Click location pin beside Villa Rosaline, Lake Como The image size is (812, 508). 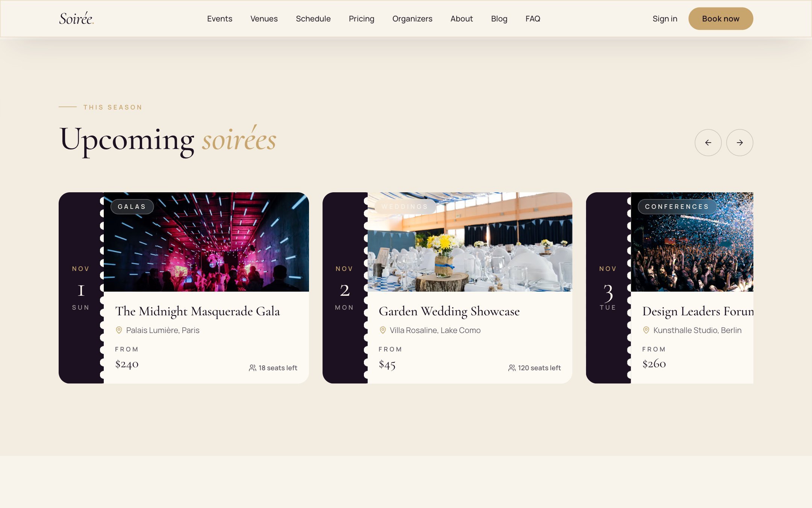[383, 330]
